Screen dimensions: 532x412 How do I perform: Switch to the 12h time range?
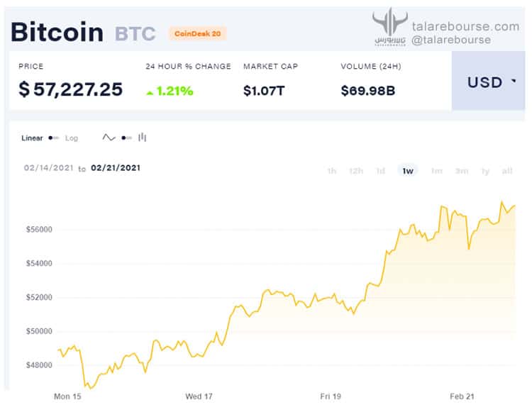(x=356, y=171)
